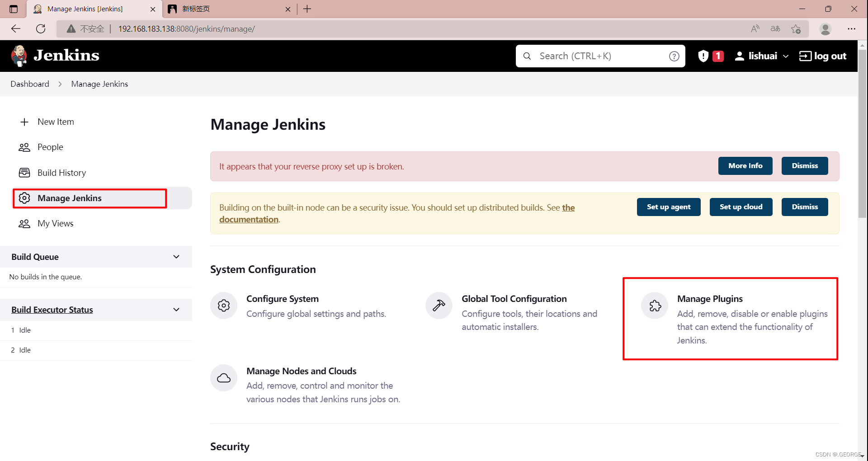Open Manage Nodes and Clouds
The width and height of the screenshot is (868, 461).
(306, 385)
